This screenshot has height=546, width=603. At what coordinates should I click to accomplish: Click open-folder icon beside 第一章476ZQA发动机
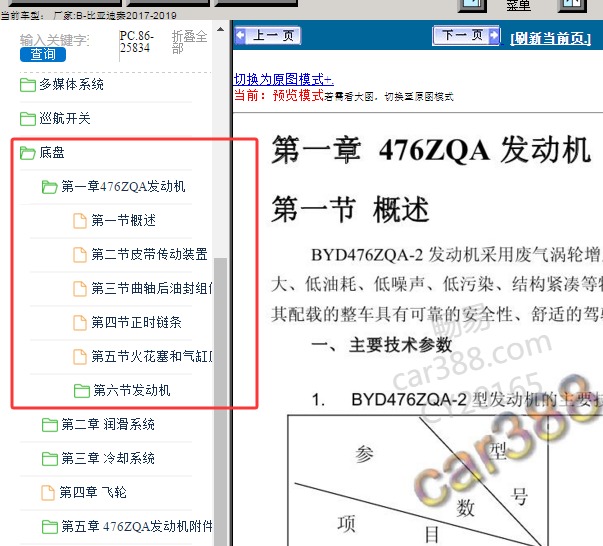50,187
